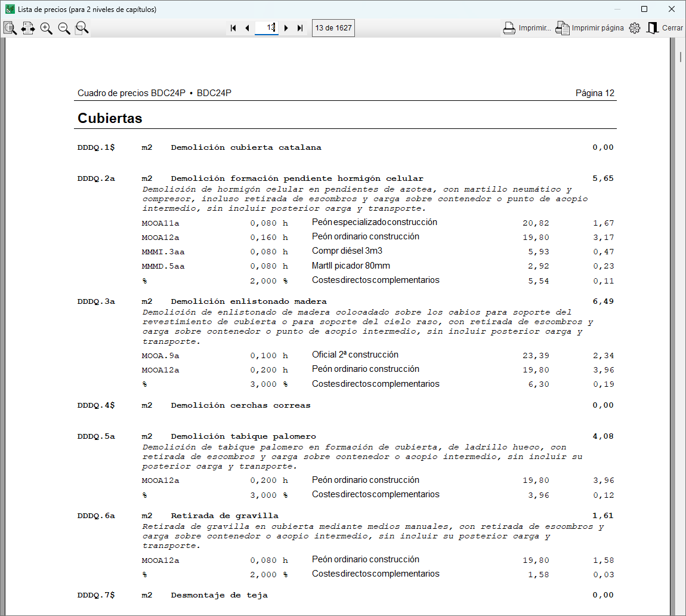Click the page number input field
686x616 pixels.
(267, 27)
